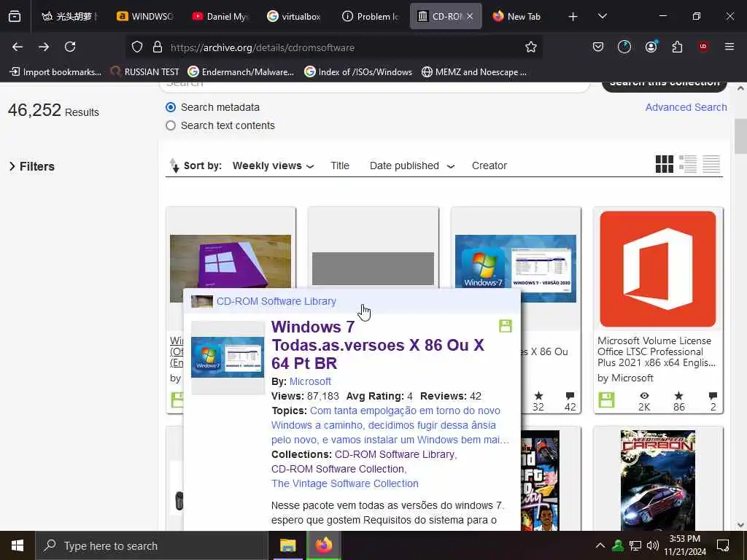Viewport: 747px width, 560px height.
Task: Open CD-ROM Software Library popup header link
Action: pyautogui.click(x=276, y=301)
